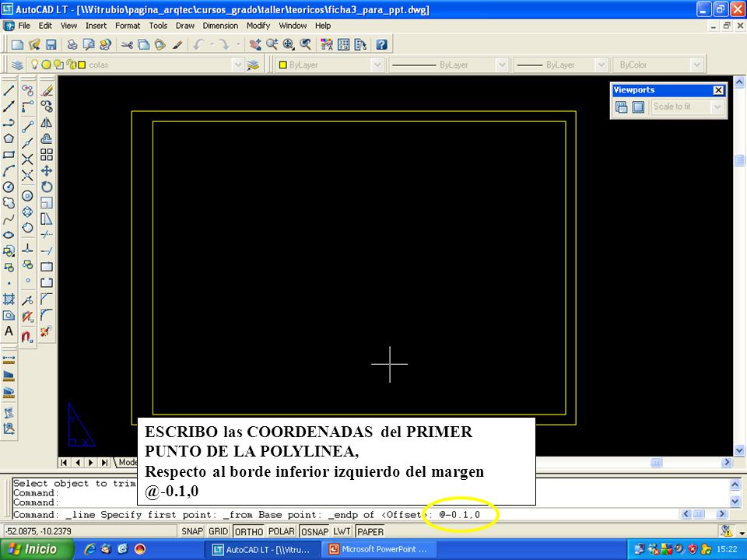Click the Match Properties paintbrush icon
The width and height of the screenshot is (747, 560).
pyautogui.click(x=177, y=45)
